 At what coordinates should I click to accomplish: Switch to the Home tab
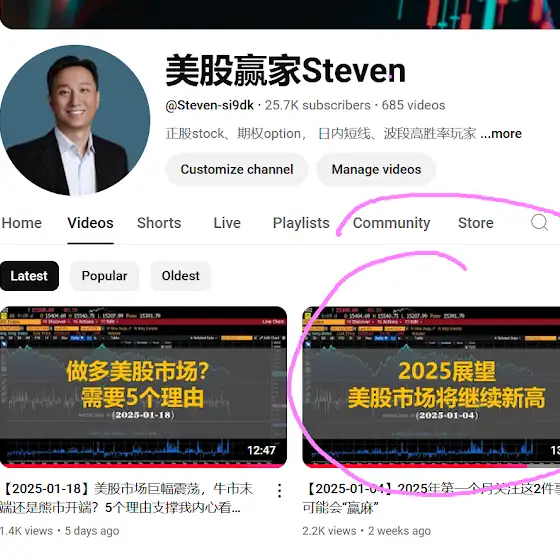pyautogui.click(x=21, y=223)
